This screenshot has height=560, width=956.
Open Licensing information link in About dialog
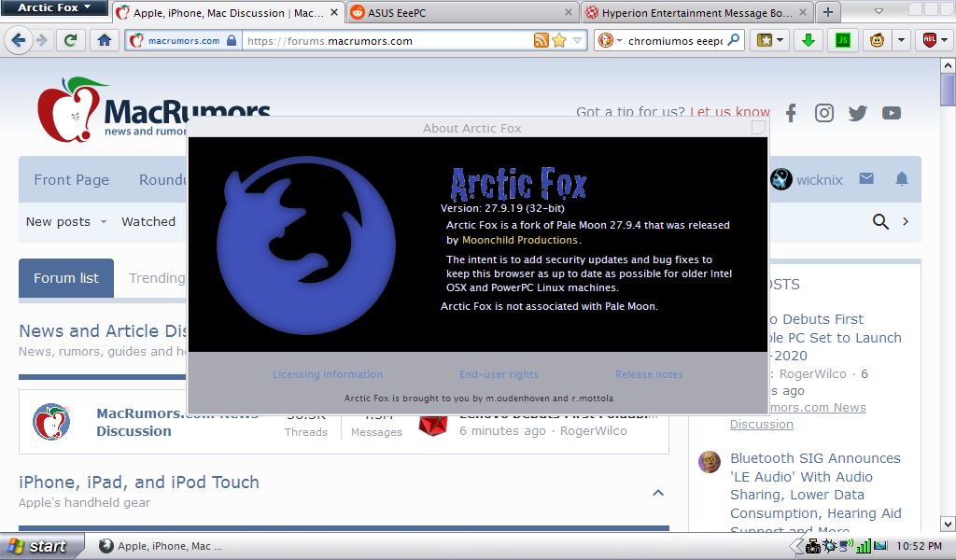point(328,374)
